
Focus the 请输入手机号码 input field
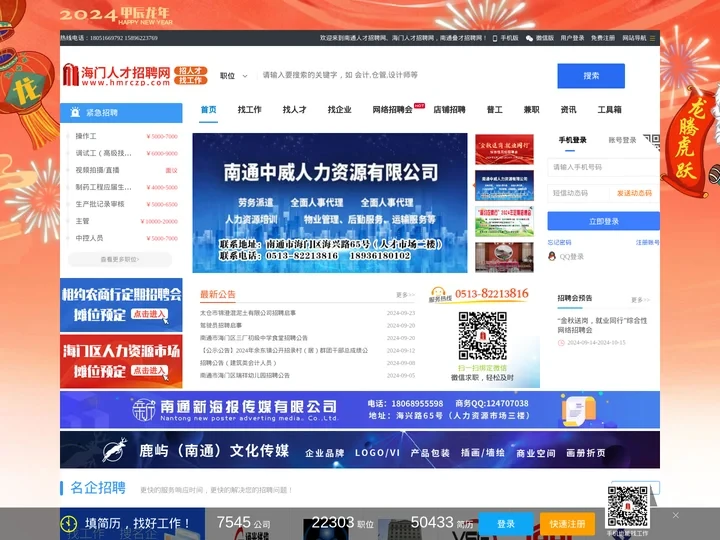603,167
